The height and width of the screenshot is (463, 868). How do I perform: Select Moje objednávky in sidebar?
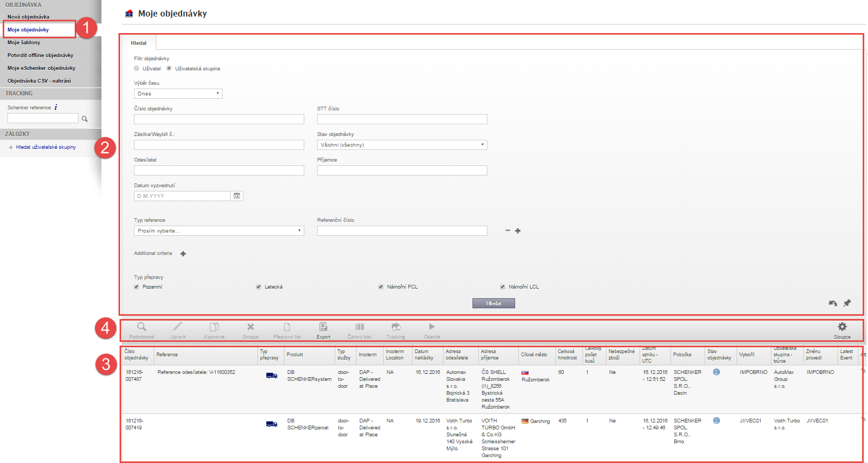(28, 30)
